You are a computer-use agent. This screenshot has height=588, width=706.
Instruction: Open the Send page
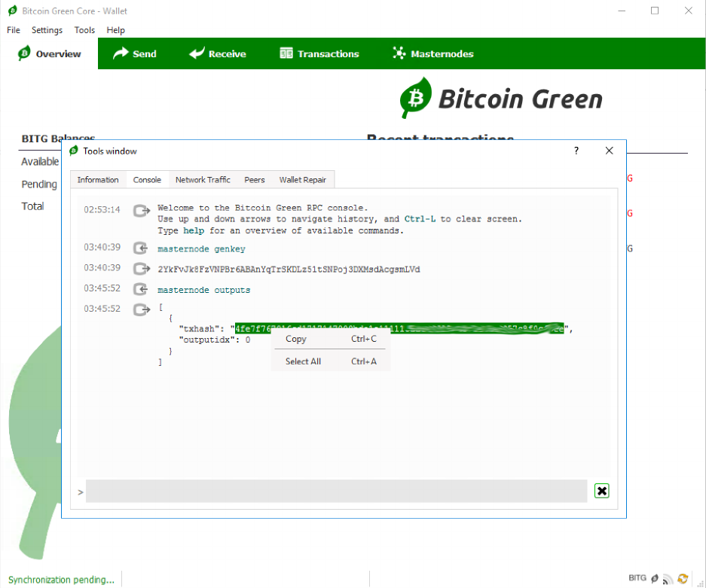(135, 53)
